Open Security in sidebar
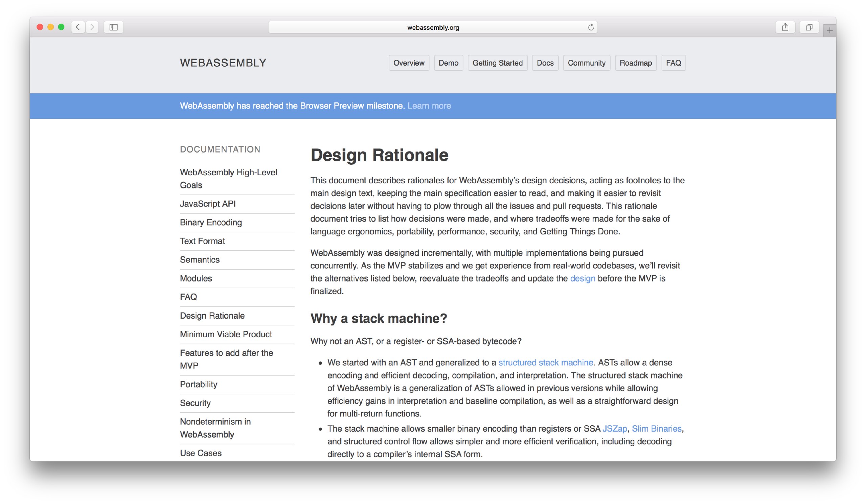 [195, 403]
